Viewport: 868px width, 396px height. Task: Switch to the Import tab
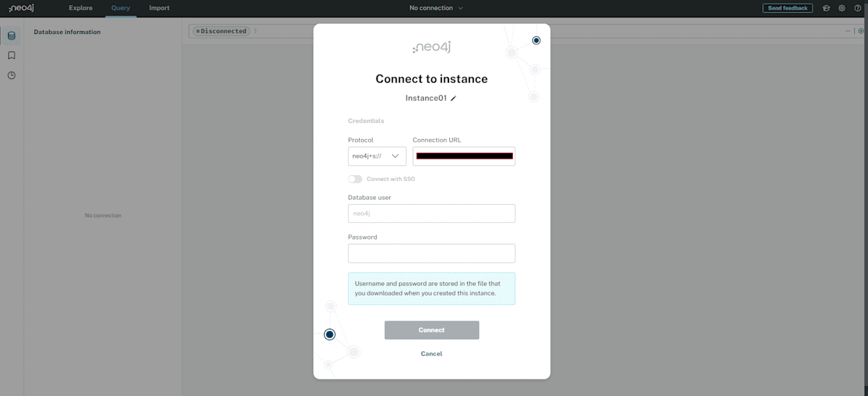pos(159,8)
